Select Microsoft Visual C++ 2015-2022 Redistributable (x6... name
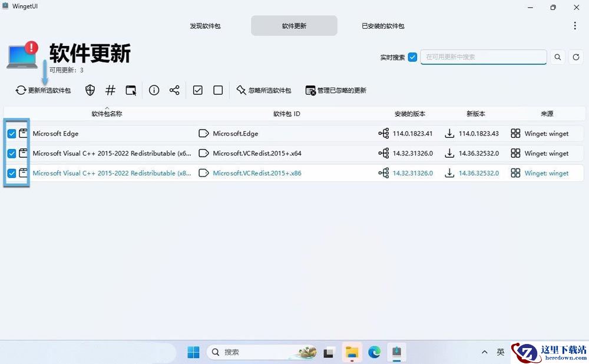Viewport: 589px width, 364px height. pos(112,153)
